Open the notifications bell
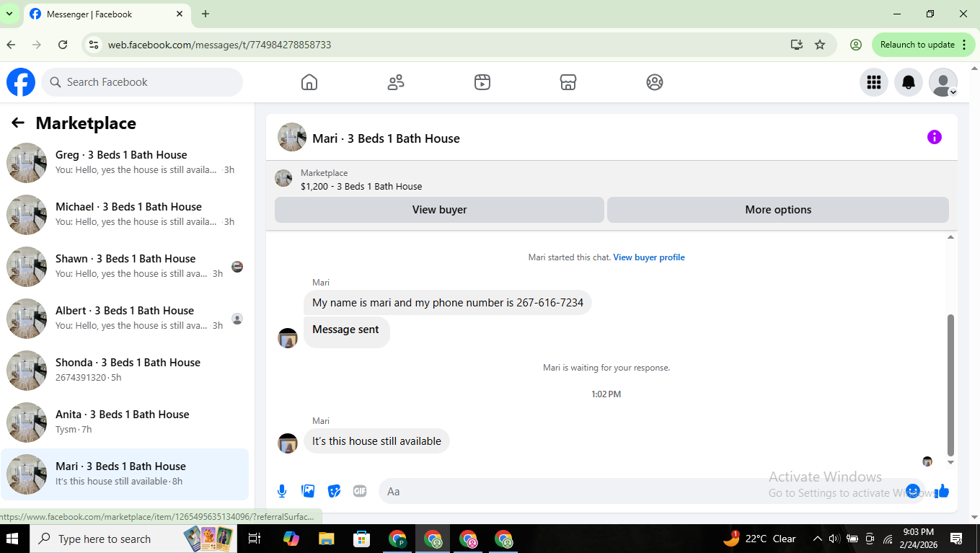Image resolution: width=980 pixels, height=553 pixels. tap(909, 82)
